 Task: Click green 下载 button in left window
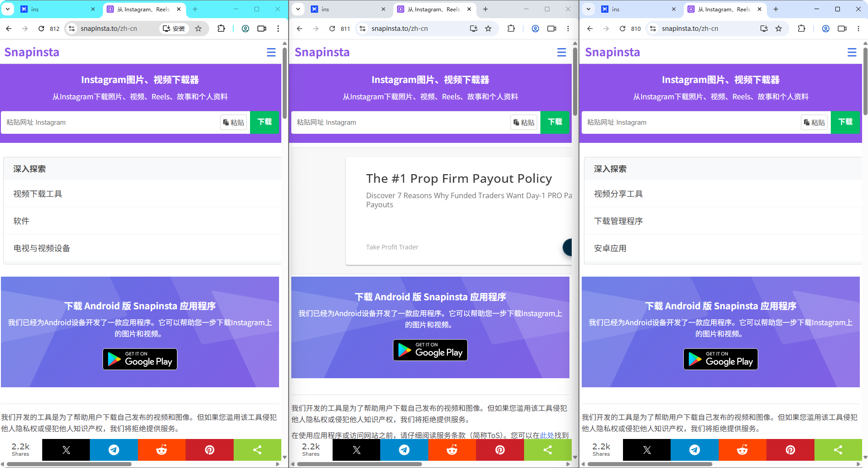265,122
